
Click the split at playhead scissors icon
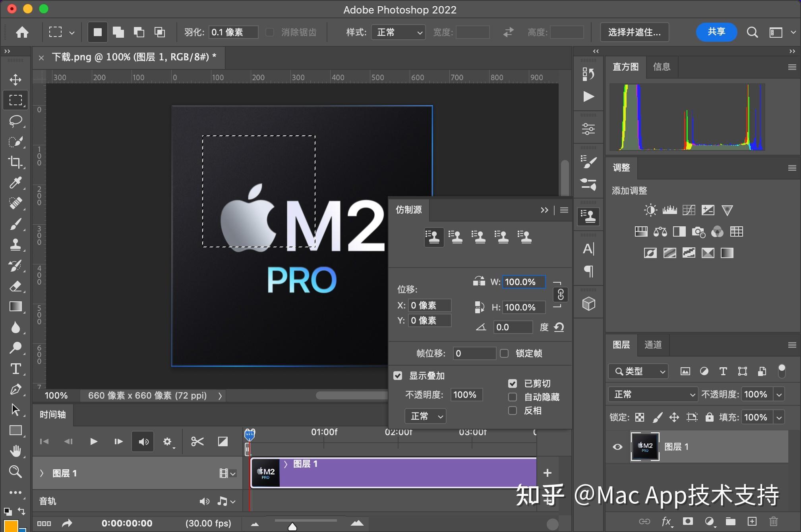(x=197, y=441)
